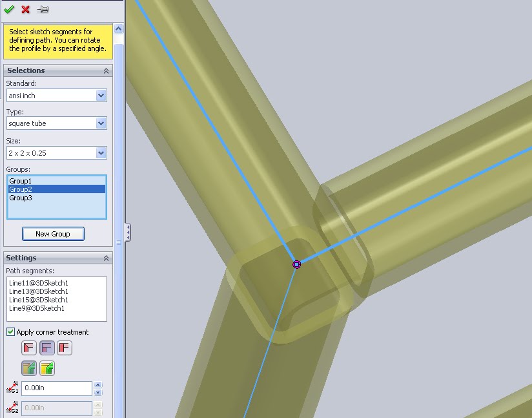Pin the property manager with pushpin icon
Screen dimensions: 532x418
pos(43,9)
